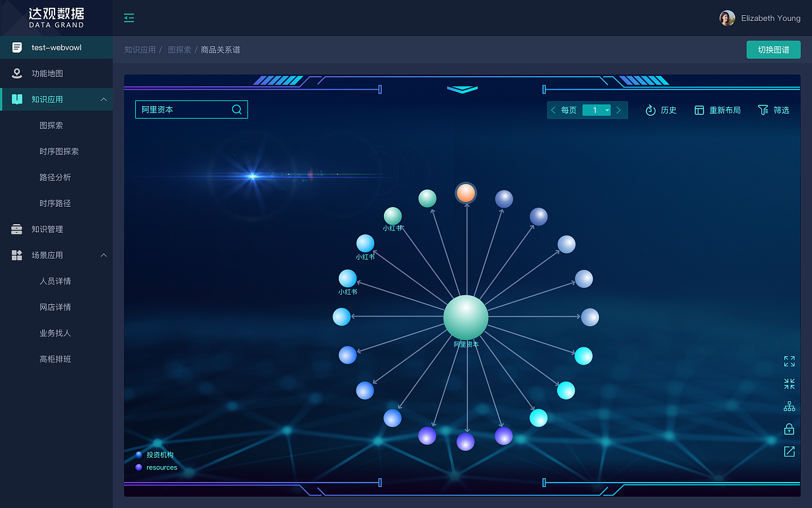The image size is (812, 508).
Task: Go to previous page with left arrow
Action: click(553, 110)
